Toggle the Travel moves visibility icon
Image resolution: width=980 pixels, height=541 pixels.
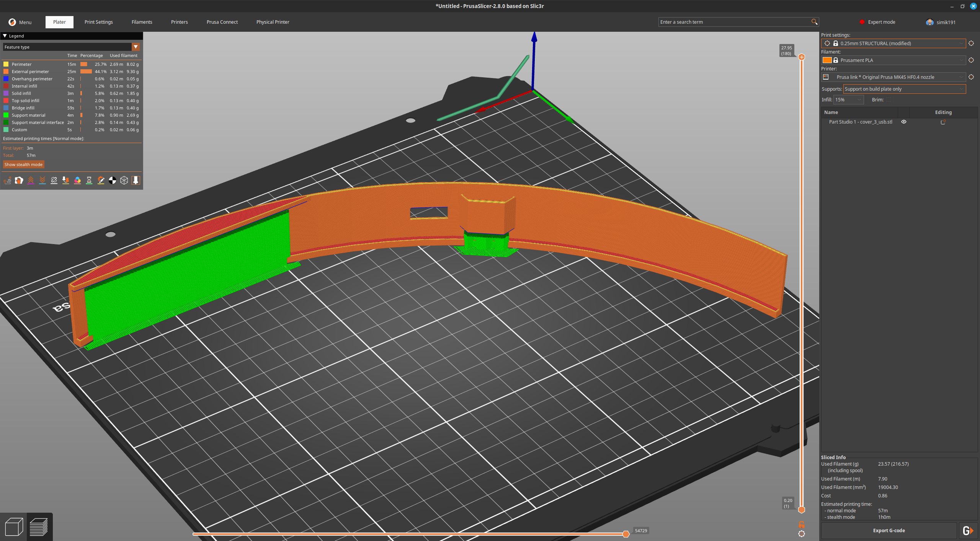point(7,181)
